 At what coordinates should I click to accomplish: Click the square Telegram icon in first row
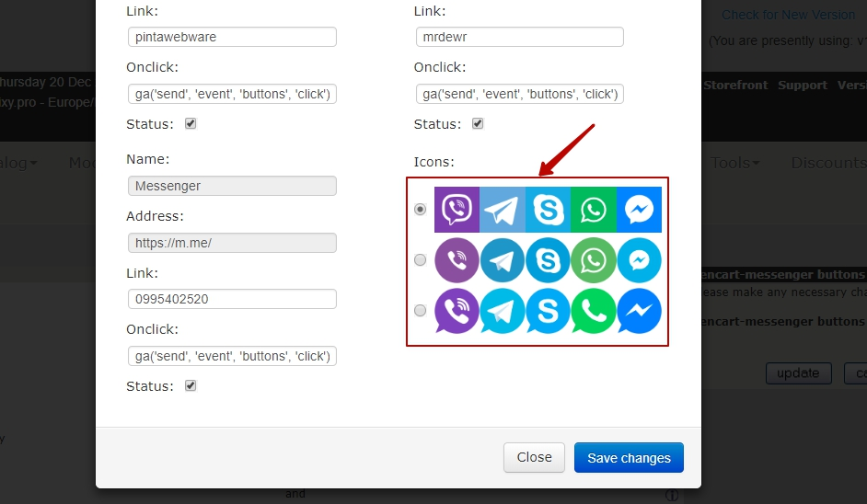coord(503,210)
